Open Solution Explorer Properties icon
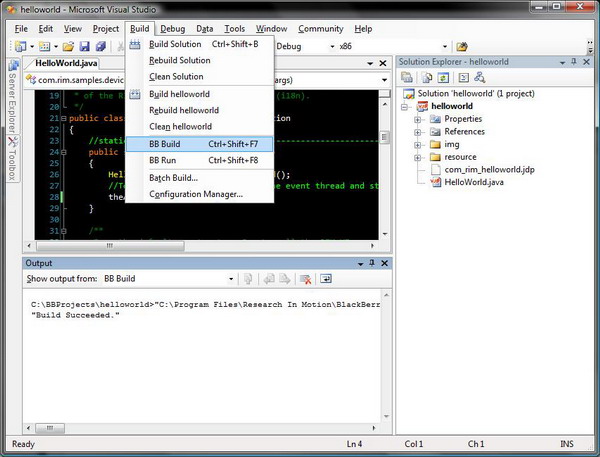 (406, 78)
